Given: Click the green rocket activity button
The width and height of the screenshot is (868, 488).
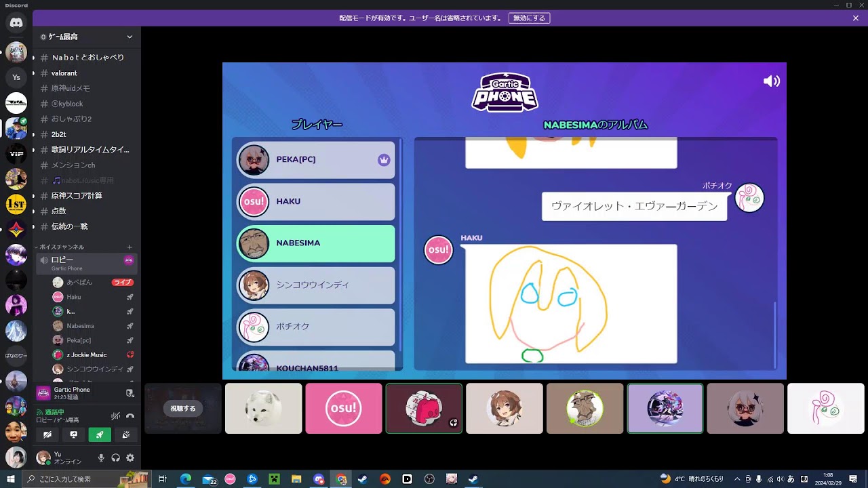Looking at the screenshot, I should point(100,435).
